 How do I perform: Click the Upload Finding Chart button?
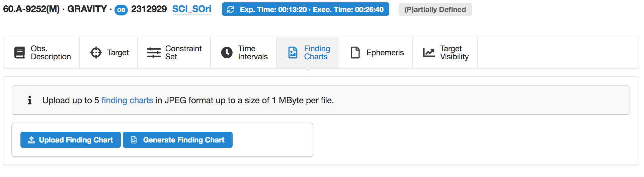(x=71, y=140)
